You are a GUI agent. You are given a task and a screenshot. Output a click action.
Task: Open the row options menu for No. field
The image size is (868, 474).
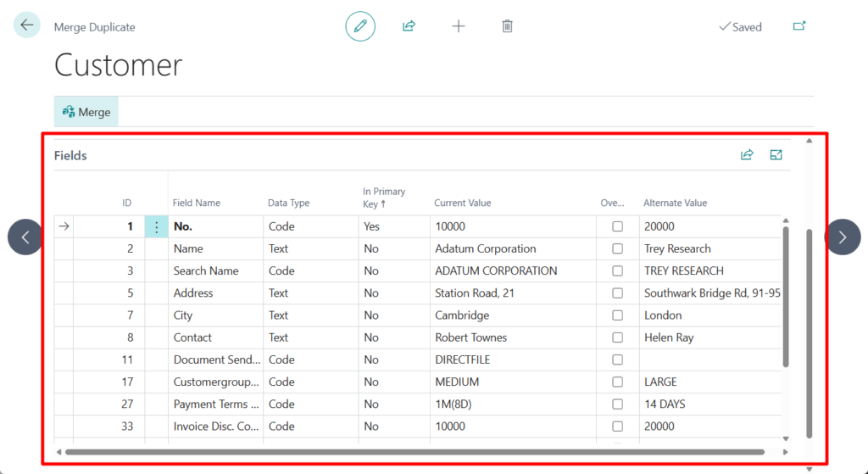coord(156,226)
